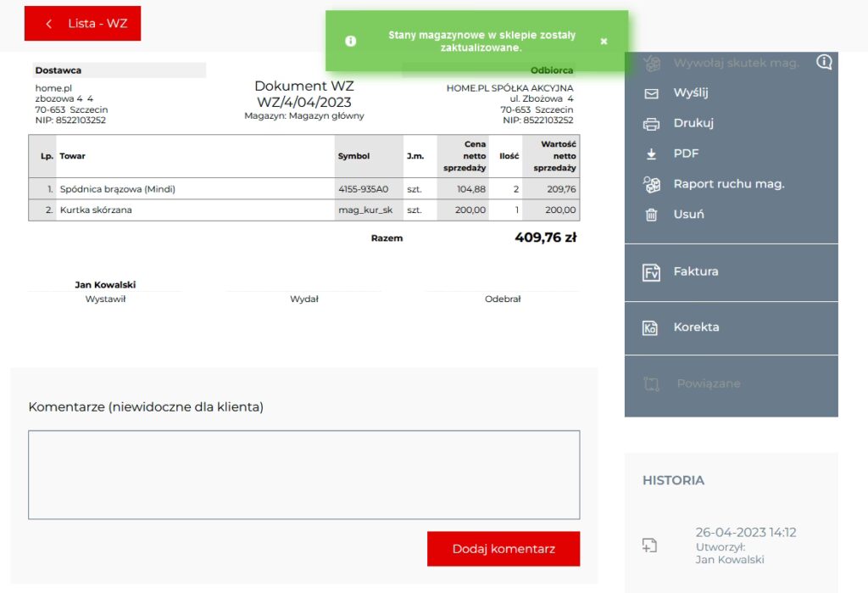
Task: Click the PDF download arrow icon
Action: [651, 154]
